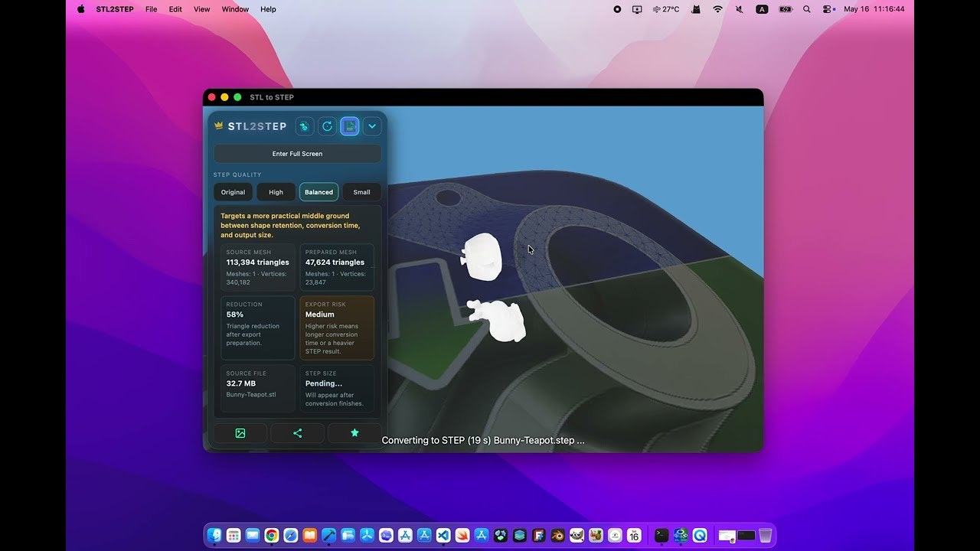Open the Apple menu
This screenshot has height=551, width=980.
click(80, 9)
